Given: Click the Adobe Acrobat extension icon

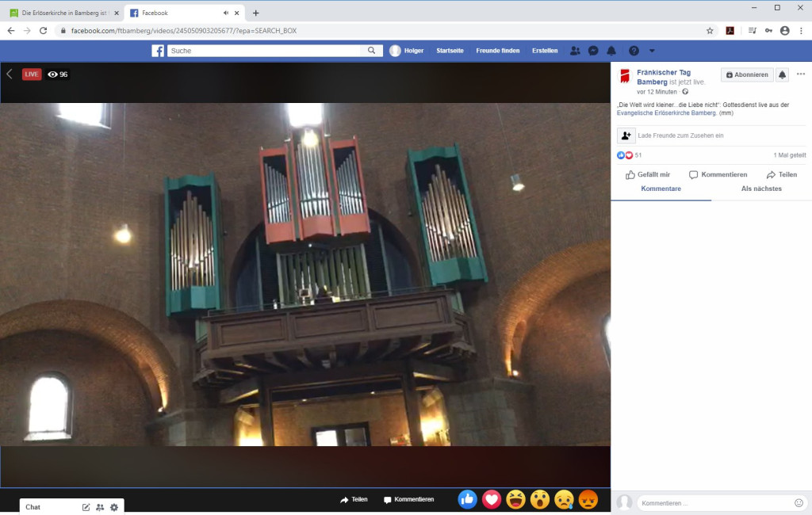Looking at the screenshot, I should [x=730, y=31].
